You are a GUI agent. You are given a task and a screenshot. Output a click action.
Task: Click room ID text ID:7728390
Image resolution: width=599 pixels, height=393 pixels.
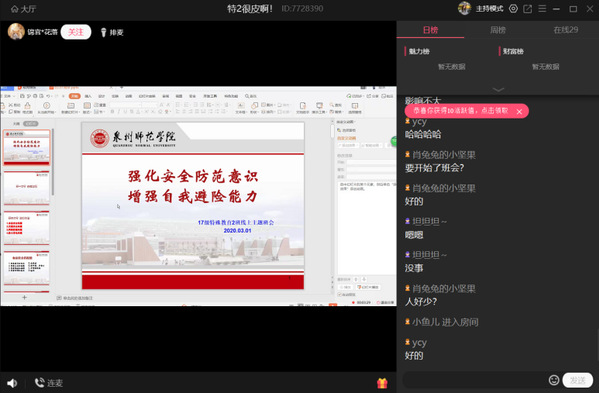302,8
